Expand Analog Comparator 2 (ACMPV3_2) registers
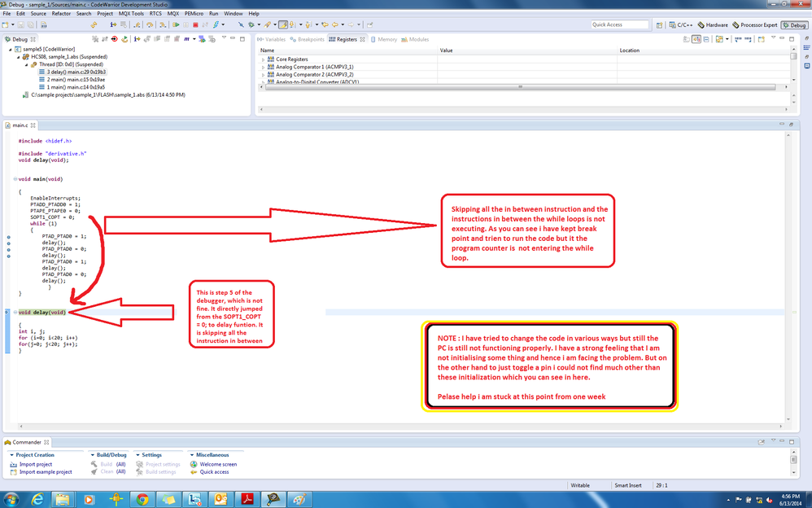 (263, 75)
